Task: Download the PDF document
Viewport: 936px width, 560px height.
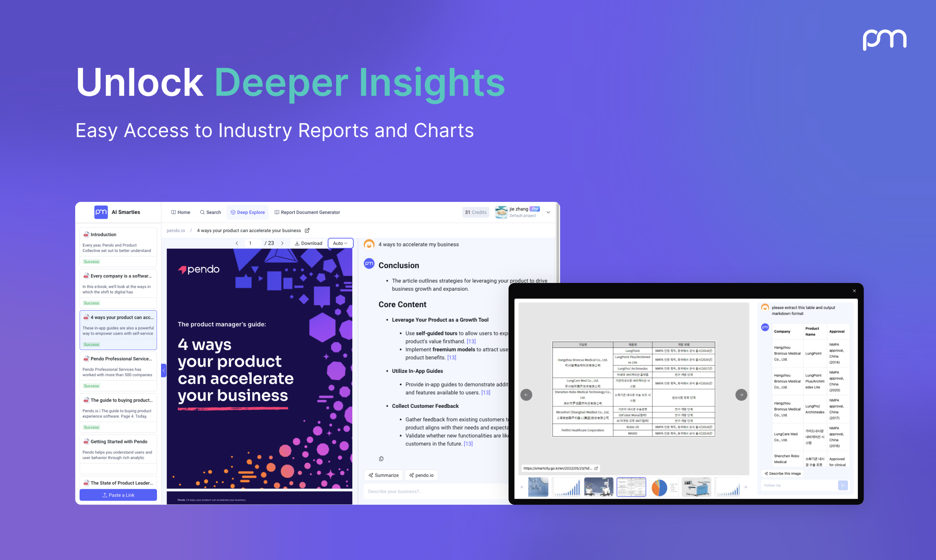Action: tap(308, 243)
